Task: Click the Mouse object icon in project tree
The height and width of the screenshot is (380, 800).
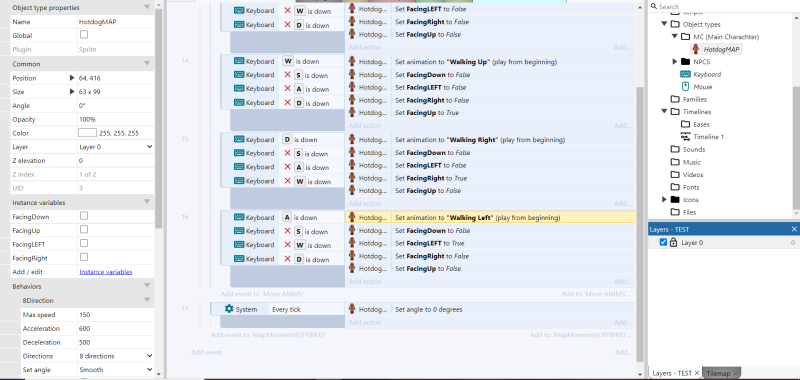Action: click(685, 87)
